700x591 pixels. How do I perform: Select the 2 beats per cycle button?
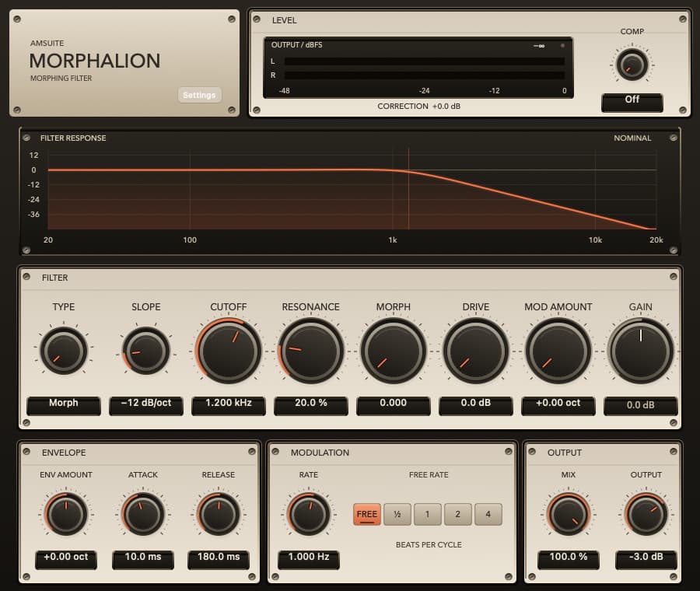[458, 514]
